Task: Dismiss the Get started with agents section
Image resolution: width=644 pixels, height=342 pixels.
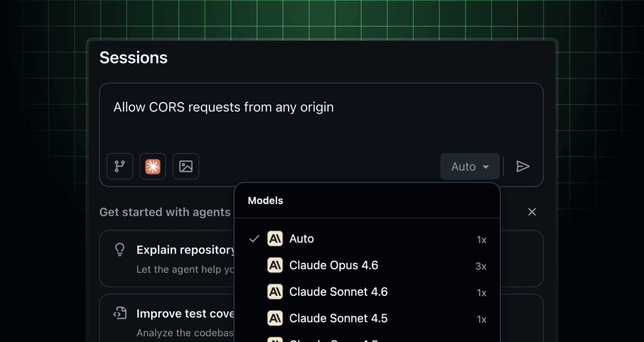Action: [532, 212]
